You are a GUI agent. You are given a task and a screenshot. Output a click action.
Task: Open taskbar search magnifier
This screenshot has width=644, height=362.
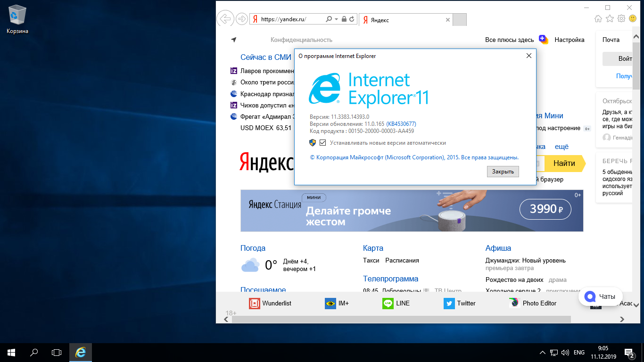pos(34,352)
